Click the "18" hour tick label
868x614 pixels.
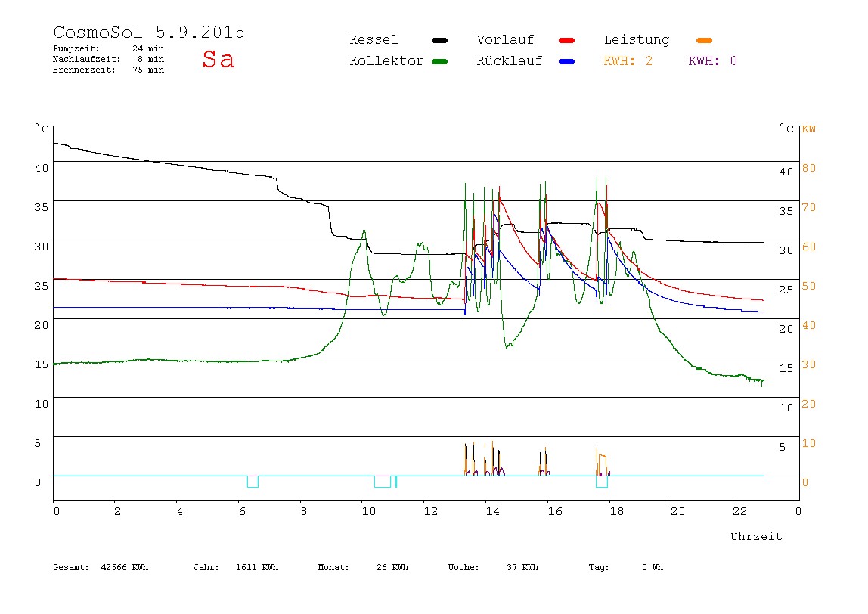coord(617,511)
